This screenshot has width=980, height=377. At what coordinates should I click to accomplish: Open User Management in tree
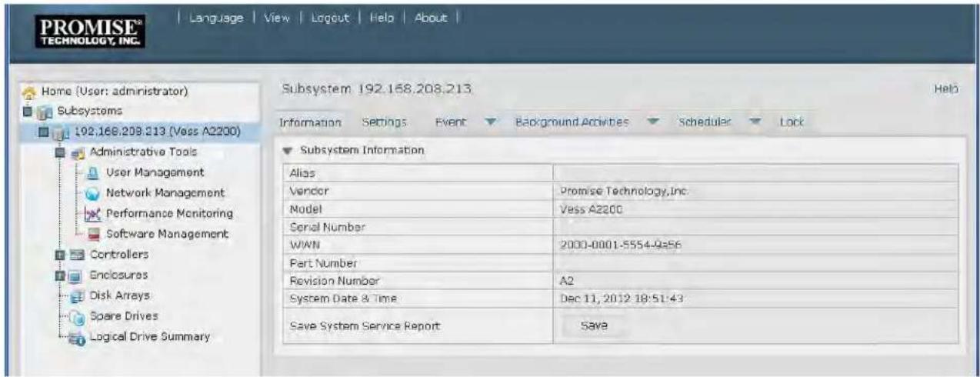coord(155,172)
